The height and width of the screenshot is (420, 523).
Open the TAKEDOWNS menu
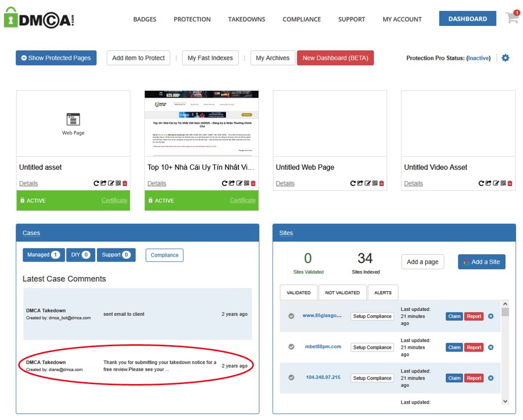coord(246,19)
